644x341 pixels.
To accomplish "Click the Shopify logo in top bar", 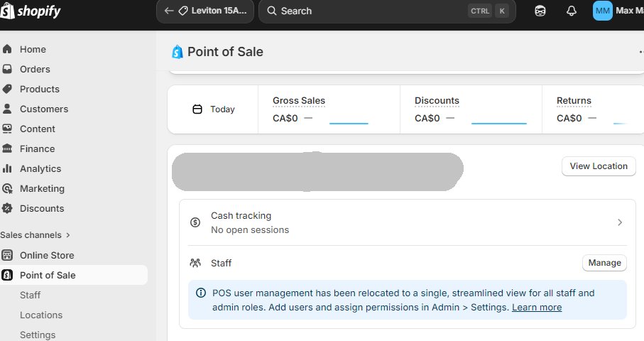I will point(31,11).
